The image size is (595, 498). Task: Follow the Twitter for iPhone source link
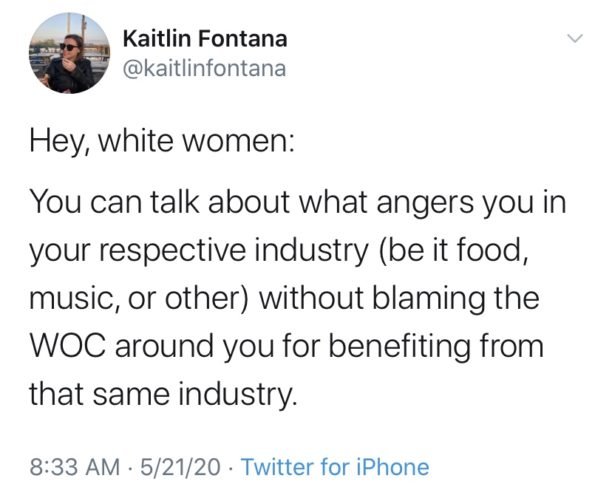pyautogui.click(x=335, y=466)
